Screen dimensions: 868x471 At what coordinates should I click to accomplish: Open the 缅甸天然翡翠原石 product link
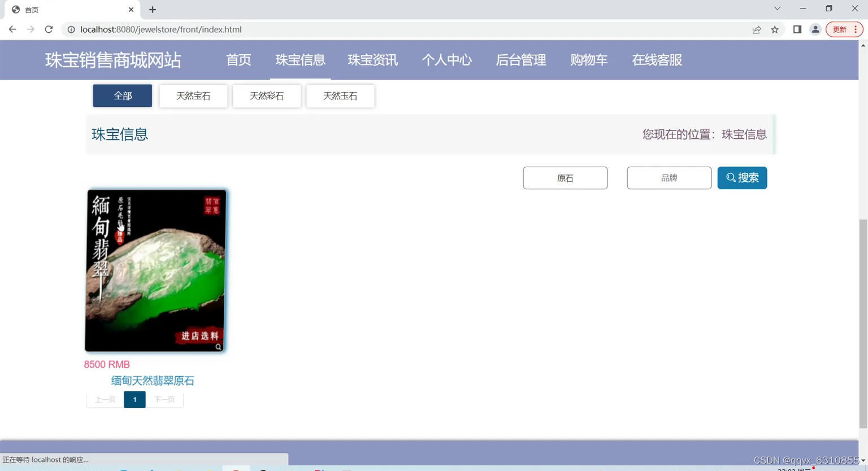pos(153,380)
